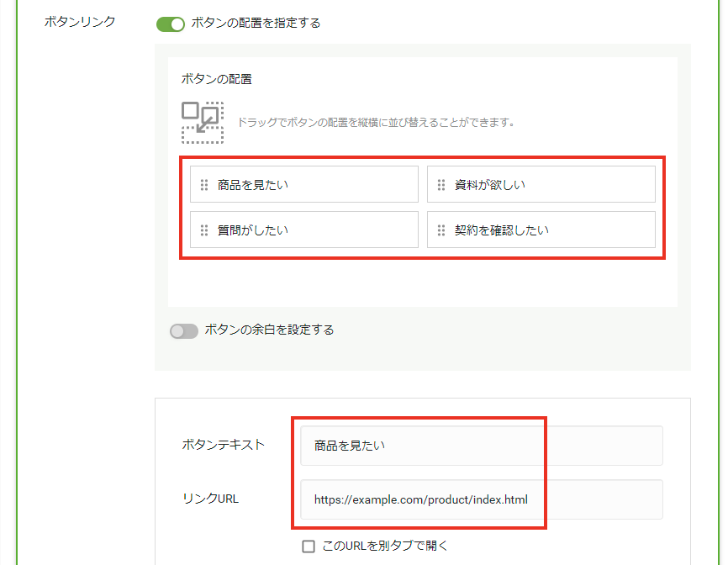The height and width of the screenshot is (565, 728).
Task: Select the 契約を確認したい button tile
Action: point(541,230)
